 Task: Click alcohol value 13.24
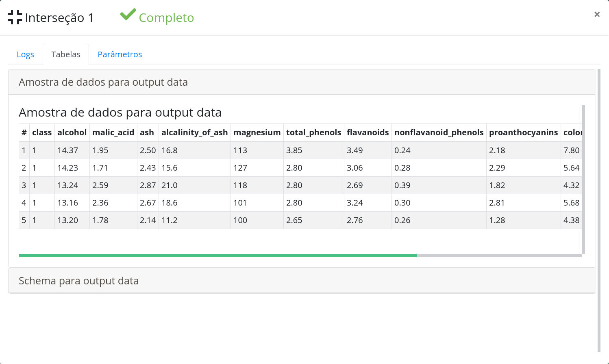[x=68, y=185]
